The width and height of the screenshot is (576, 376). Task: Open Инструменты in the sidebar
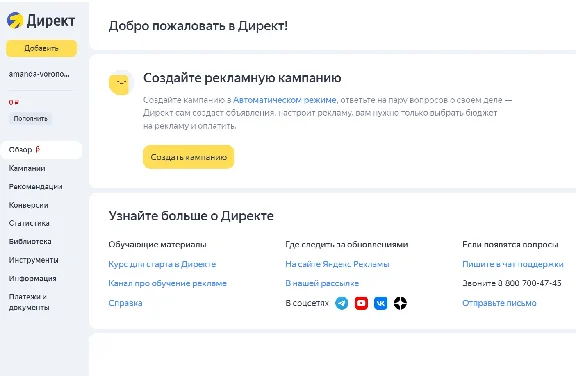pos(33,260)
